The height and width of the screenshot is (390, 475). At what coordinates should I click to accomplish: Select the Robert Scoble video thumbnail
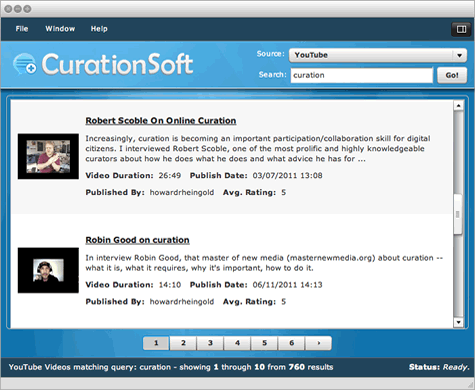[48, 156]
